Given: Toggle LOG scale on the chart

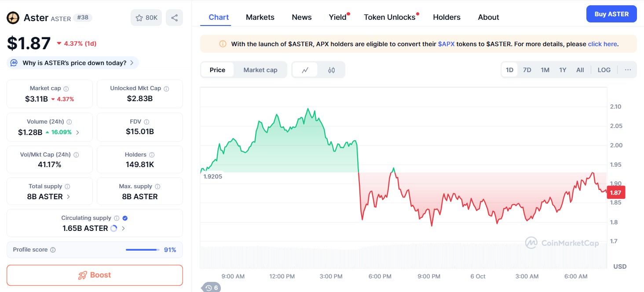Looking at the screenshot, I should [604, 70].
